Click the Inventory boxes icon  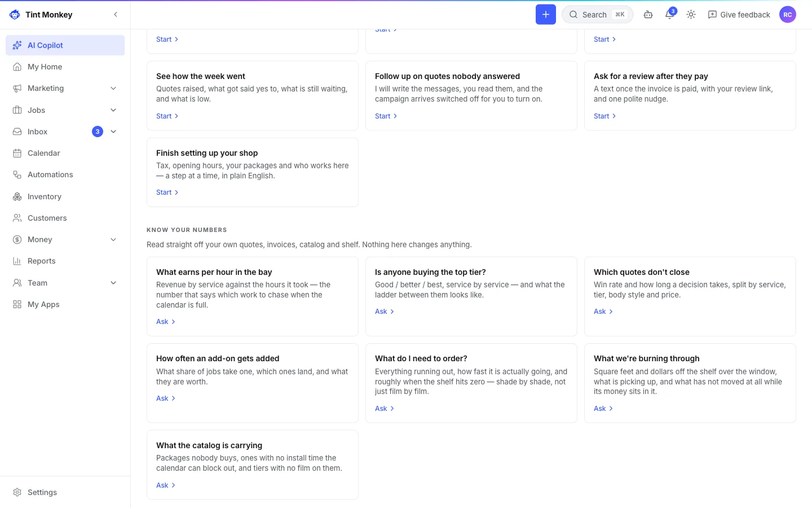click(17, 196)
